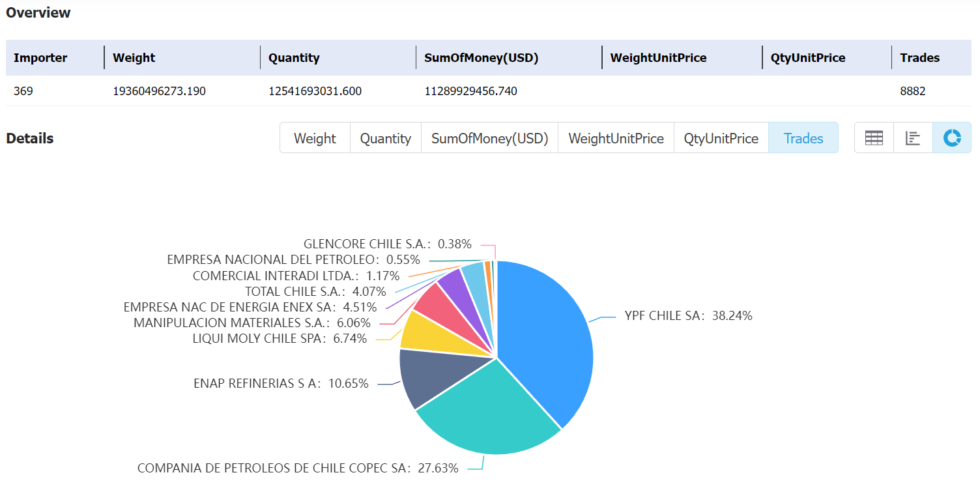
Task: Switch to QtyUnitPrice tab
Action: pyautogui.click(x=721, y=138)
